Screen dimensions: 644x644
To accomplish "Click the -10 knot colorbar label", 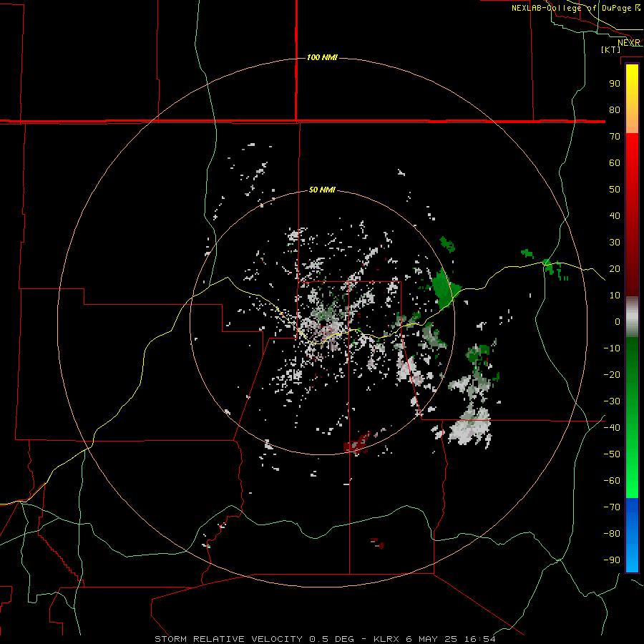I will pyautogui.click(x=612, y=348).
